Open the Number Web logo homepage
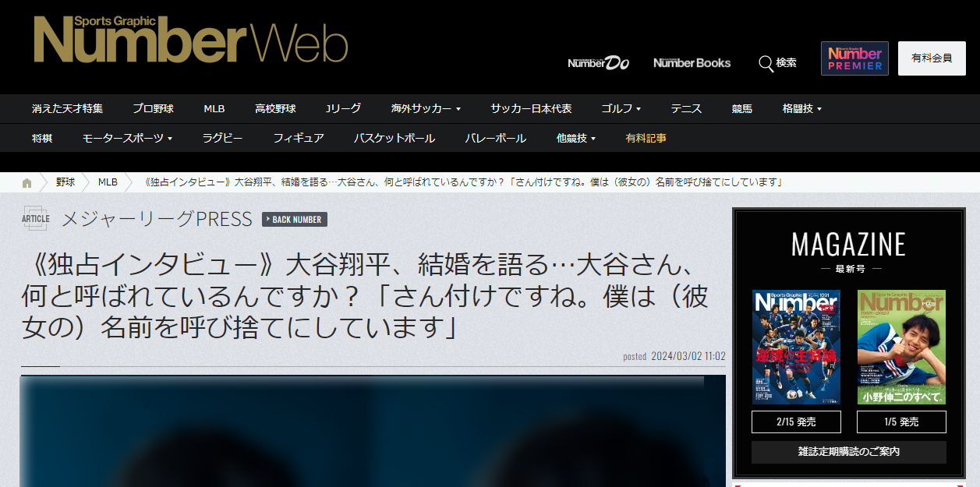This screenshot has width=980, height=487. pyautogui.click(x=190, y=39)
